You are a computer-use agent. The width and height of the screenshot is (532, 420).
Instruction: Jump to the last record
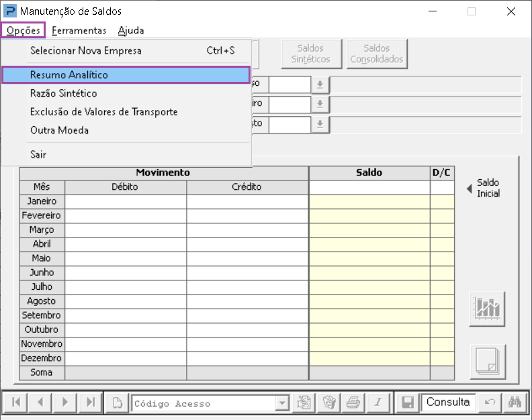coord(90,403)
